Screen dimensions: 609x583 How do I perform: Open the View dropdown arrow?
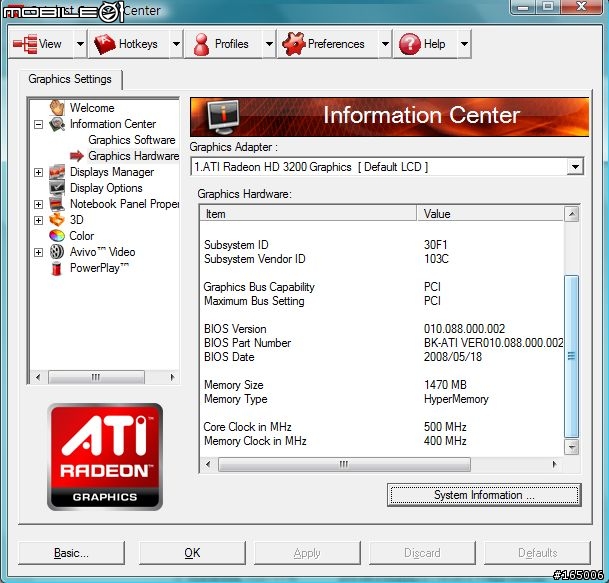[x=80, y=44]
